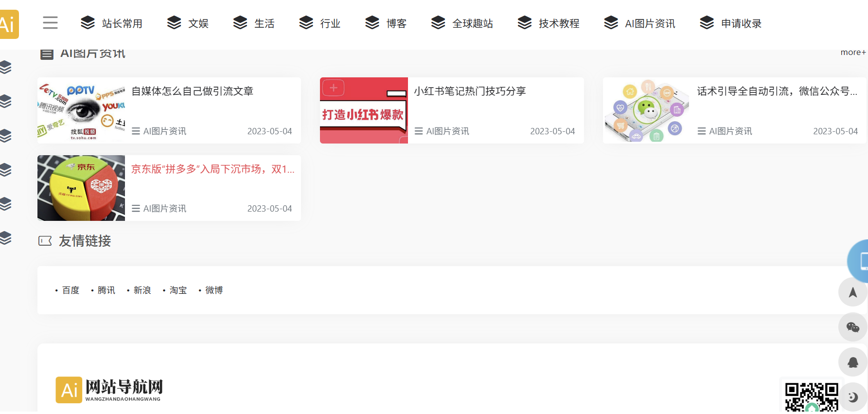The image size is (868, 414).
Task: Click the back-to-top arrow button
Action: pyautogui.click(x=852, y=292)
